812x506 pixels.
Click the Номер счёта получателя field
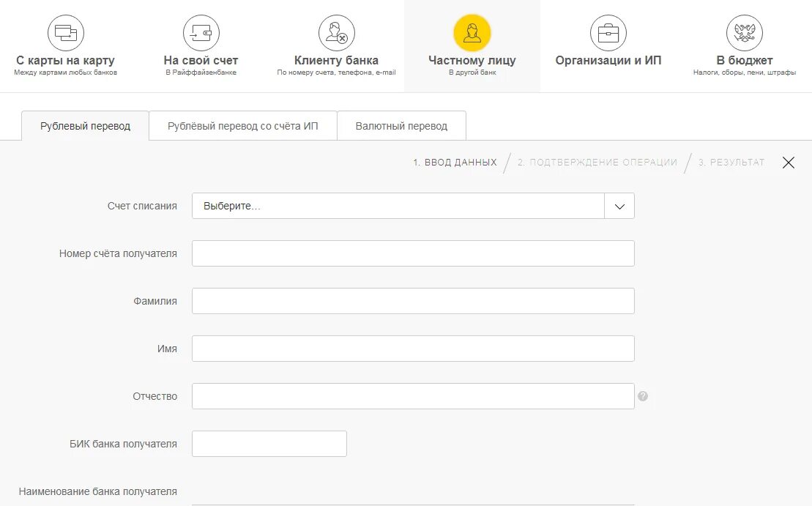coord(413,253)
